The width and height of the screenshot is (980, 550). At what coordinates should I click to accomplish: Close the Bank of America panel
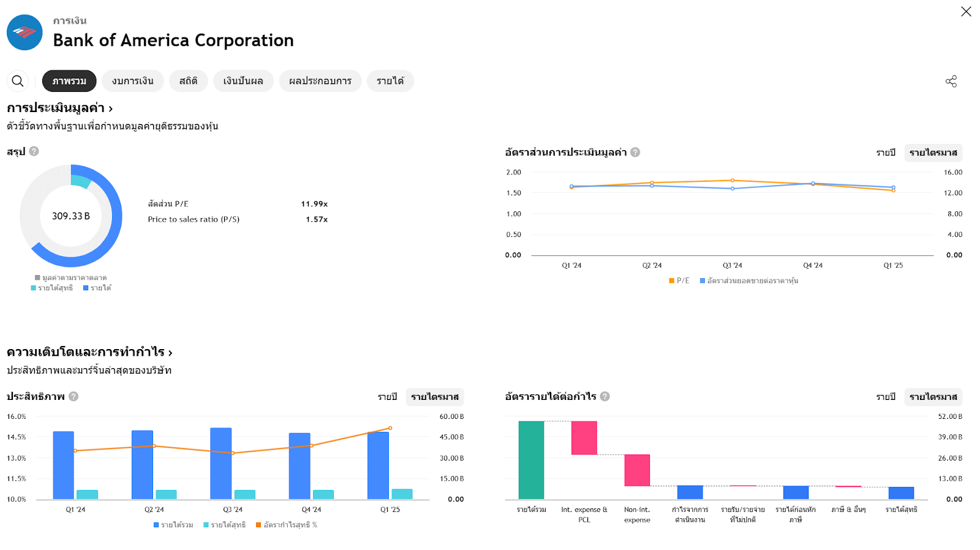(966, 12)
